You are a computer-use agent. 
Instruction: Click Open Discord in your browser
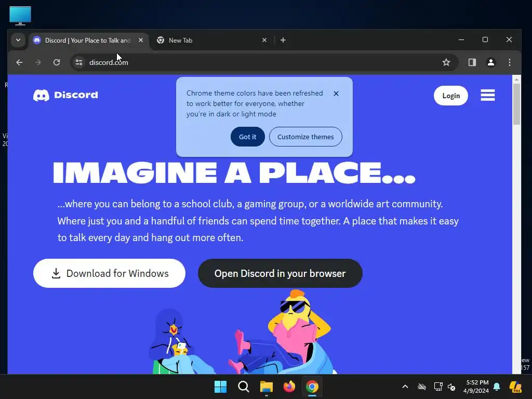(280, 273)
